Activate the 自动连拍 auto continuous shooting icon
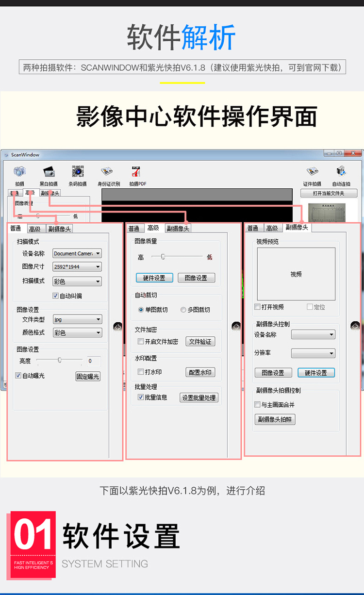Screen dimensions: 364x595 (x=341, y=172)
